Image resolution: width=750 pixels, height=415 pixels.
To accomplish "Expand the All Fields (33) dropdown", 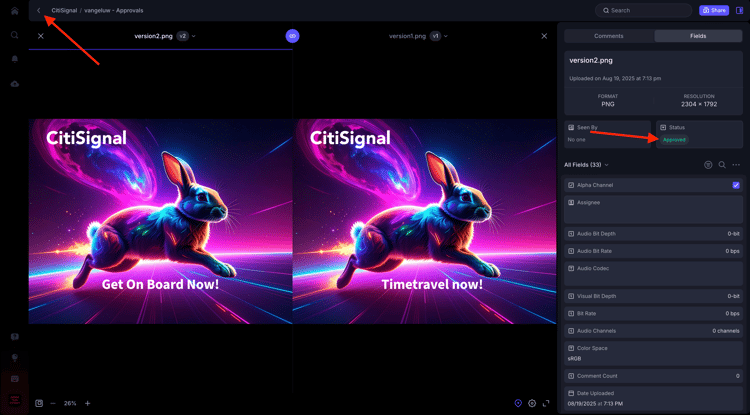I will point(586,164).
